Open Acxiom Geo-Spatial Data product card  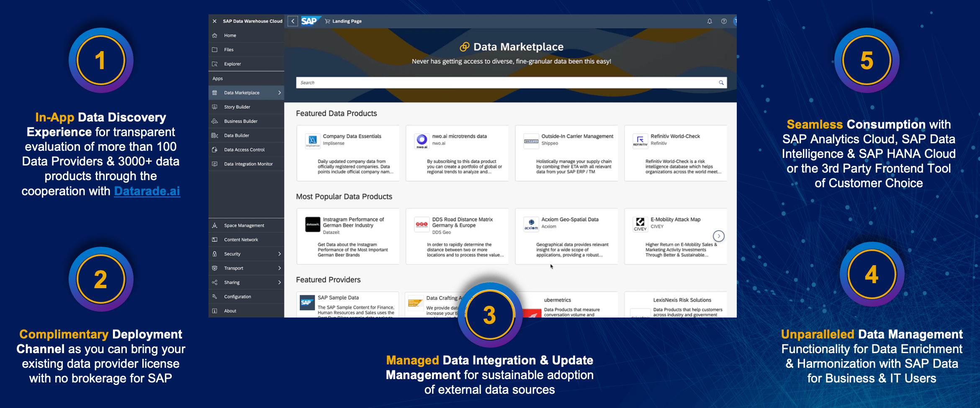pos(566,236)
